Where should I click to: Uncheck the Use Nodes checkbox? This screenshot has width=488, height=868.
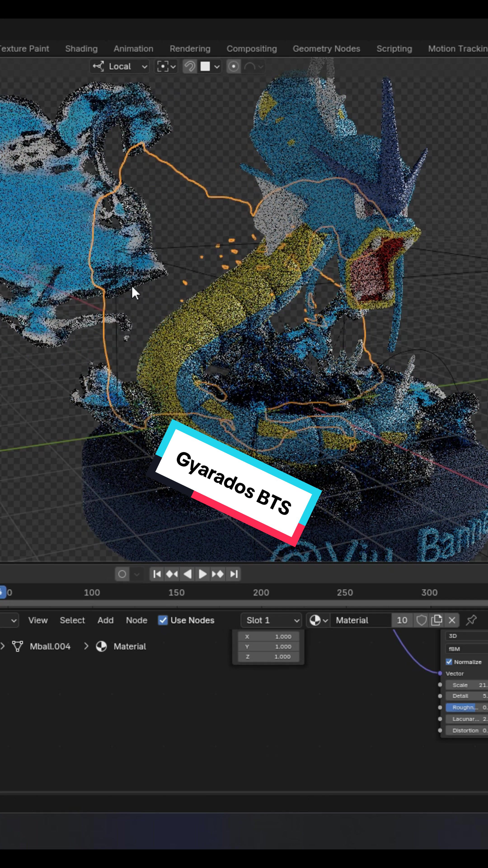[163, 620]
